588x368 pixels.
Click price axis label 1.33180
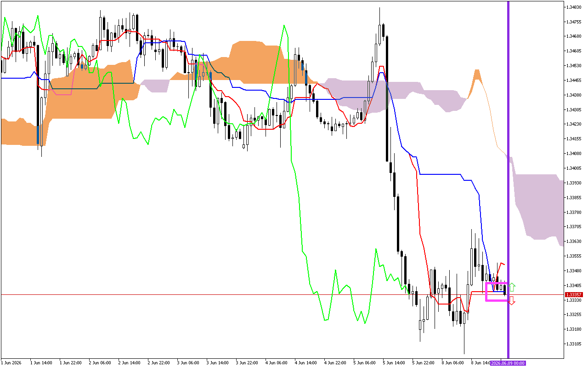pos(574,330)
